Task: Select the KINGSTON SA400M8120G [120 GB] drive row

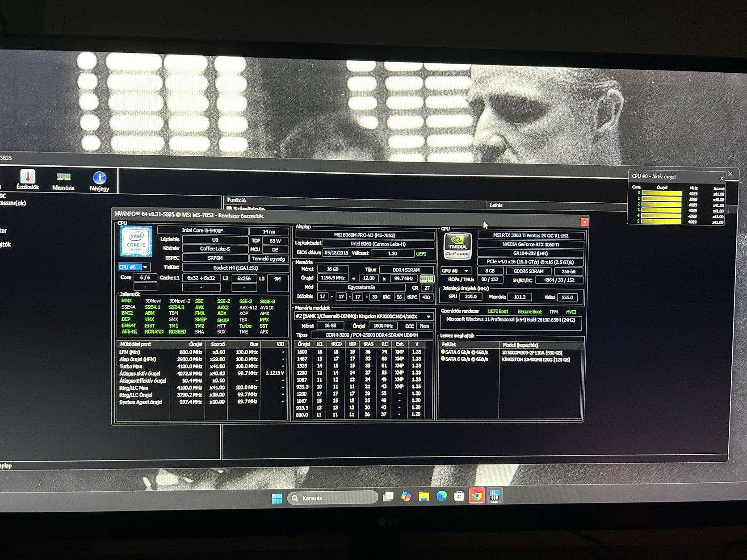Action: click(x=511, y=359)
